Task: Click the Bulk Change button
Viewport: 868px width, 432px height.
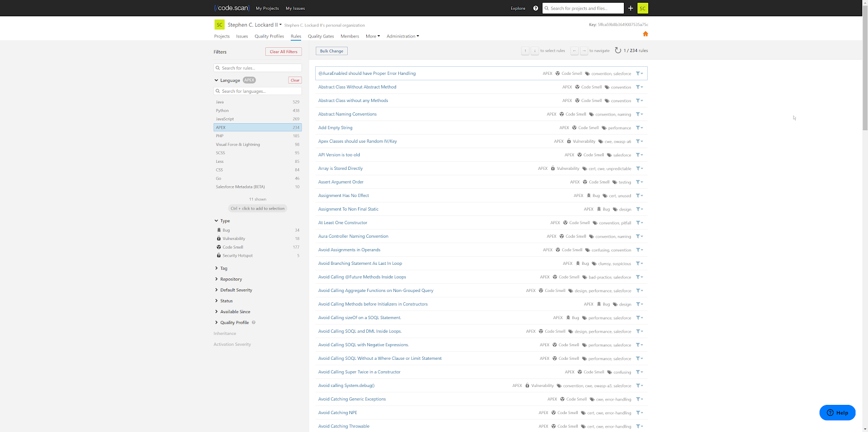Action: pos(331,51)
